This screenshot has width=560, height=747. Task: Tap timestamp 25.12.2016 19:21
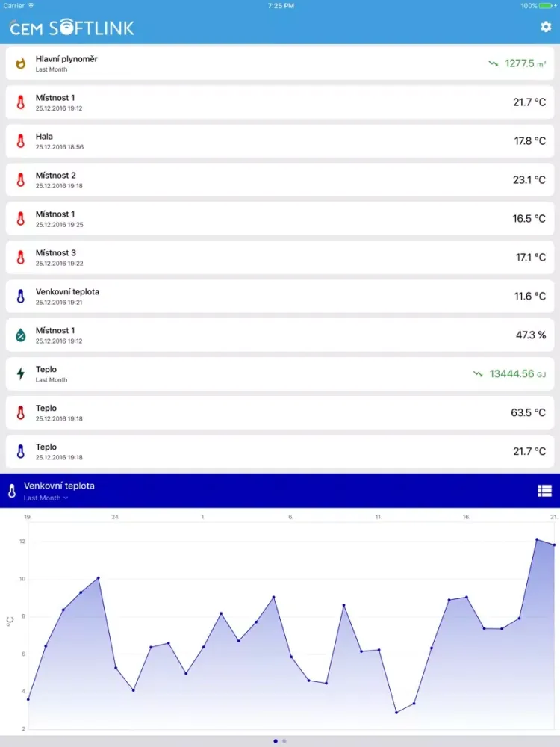coord(59,303)
